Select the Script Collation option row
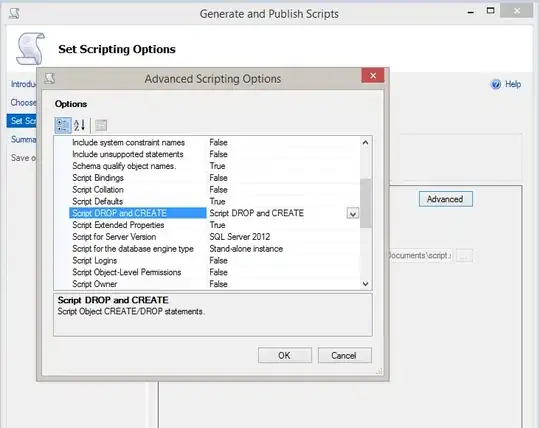This screenshot has height=428, width=540. coord(214,190)
